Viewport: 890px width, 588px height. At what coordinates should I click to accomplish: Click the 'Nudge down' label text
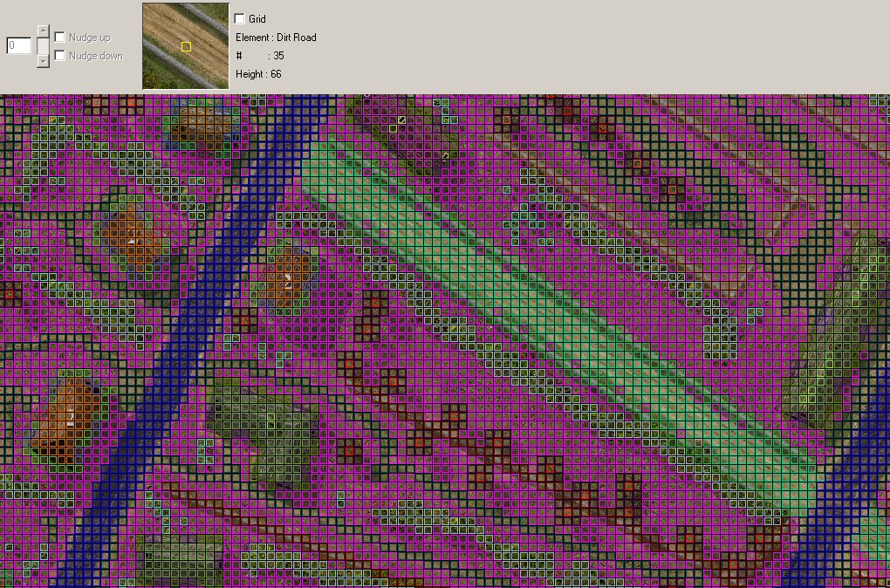pyautogui.click(x=96, y=56)
